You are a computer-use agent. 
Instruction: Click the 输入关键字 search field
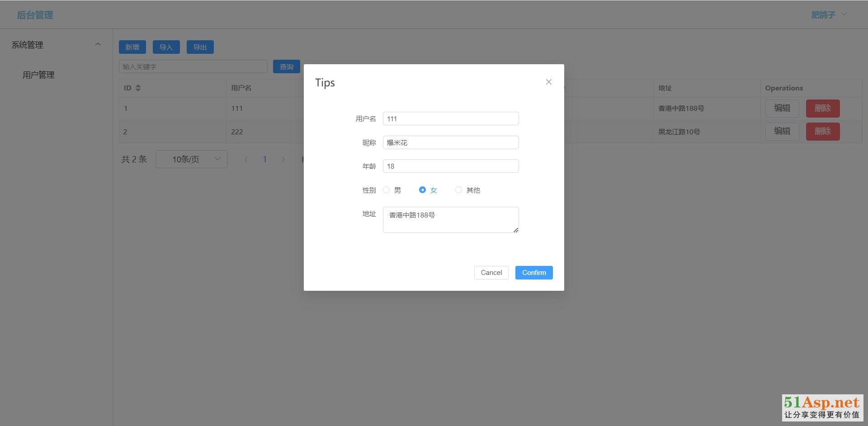click(193, 66)
